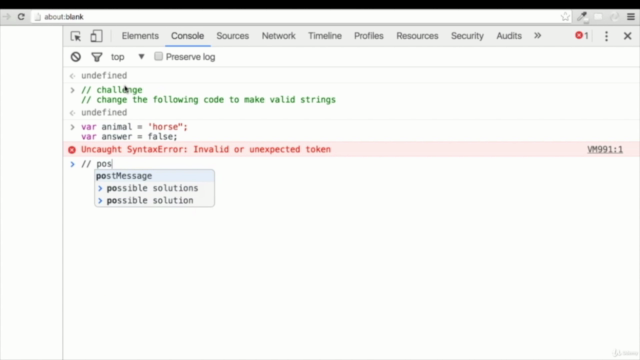The image size is (640, 360).
Task: Switch to the Audits tab
Action: click(x=509, y=36)
